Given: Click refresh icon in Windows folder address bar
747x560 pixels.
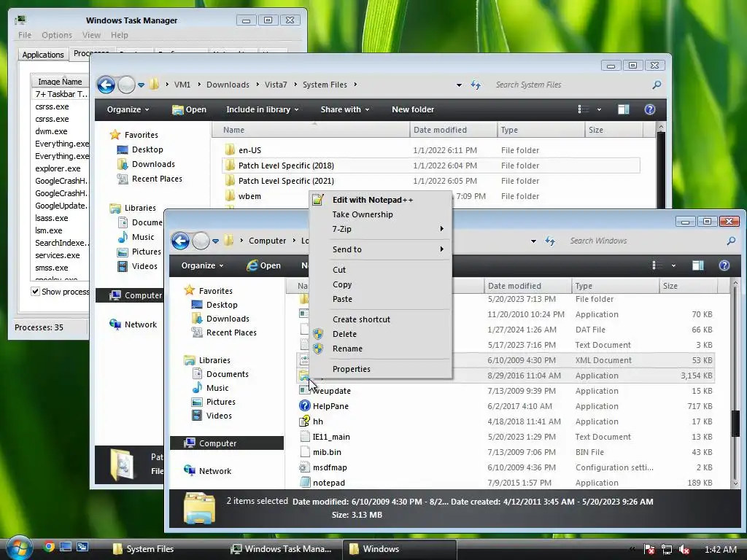Looking at the screenshot, I should coord(550,241).
